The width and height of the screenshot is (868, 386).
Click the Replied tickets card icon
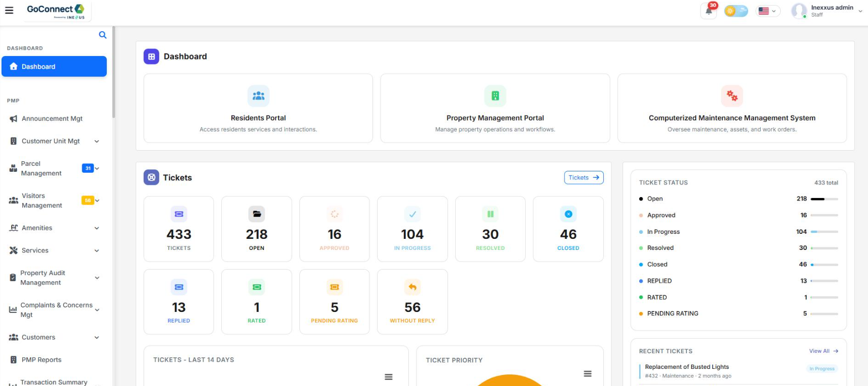179,287
